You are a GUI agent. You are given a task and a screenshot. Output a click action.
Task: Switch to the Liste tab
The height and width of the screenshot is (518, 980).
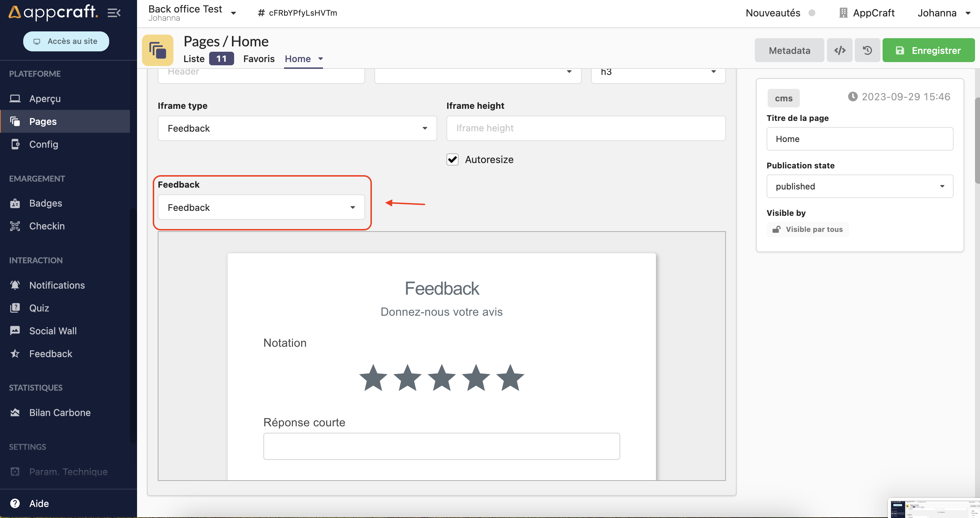pos(194,59)
